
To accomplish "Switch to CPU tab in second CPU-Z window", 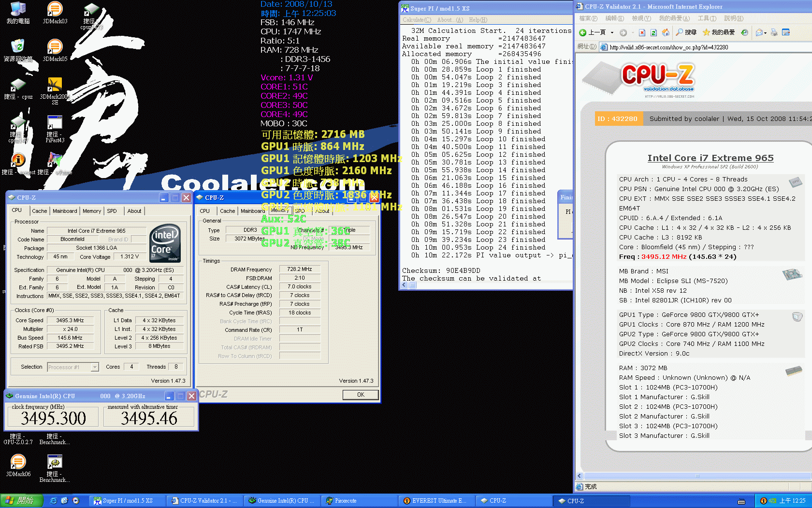I will 205,211.
